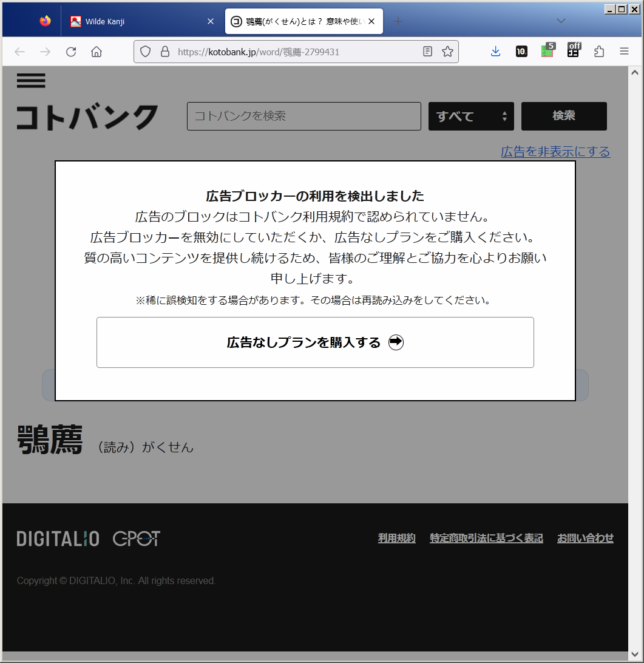Click the extension icon labeled off
Image resolution: width=644 pixels, height=663 pixels.
[574, 51]
